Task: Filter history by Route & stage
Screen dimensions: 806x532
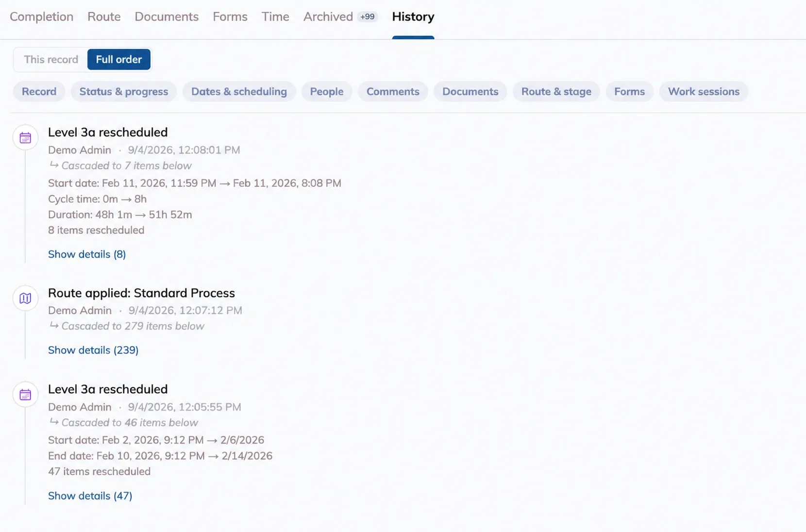Action: tap(556, 91)
